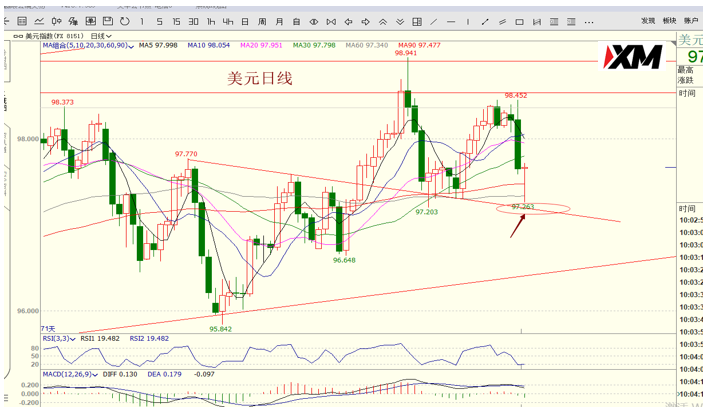
Task: Select the diagonal trend line tool
Action: click(x=434, y=21)
